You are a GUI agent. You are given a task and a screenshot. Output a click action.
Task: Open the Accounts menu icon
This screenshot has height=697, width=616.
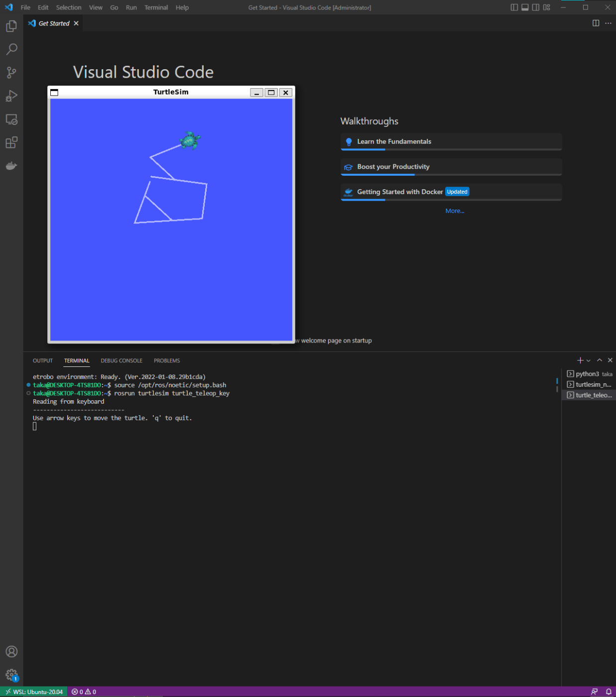[11, 652]
